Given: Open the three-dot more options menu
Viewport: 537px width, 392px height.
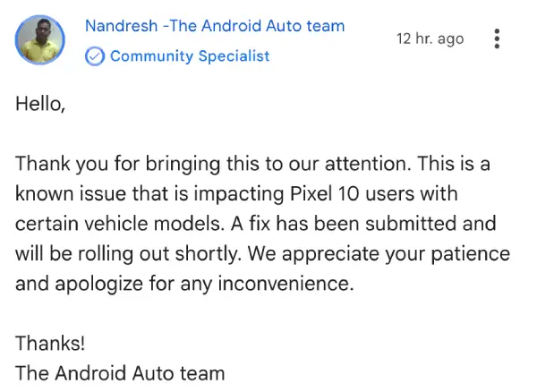Looking at the screenshot, I should pyautogui.click(x=497, y=39).
